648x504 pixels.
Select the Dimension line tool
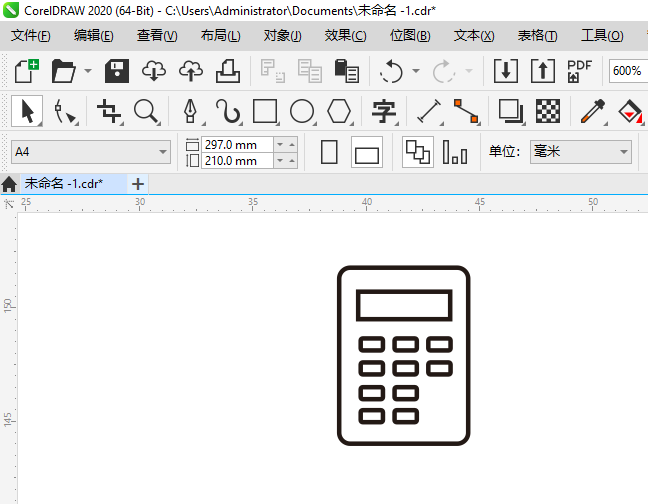pos(429,111)
